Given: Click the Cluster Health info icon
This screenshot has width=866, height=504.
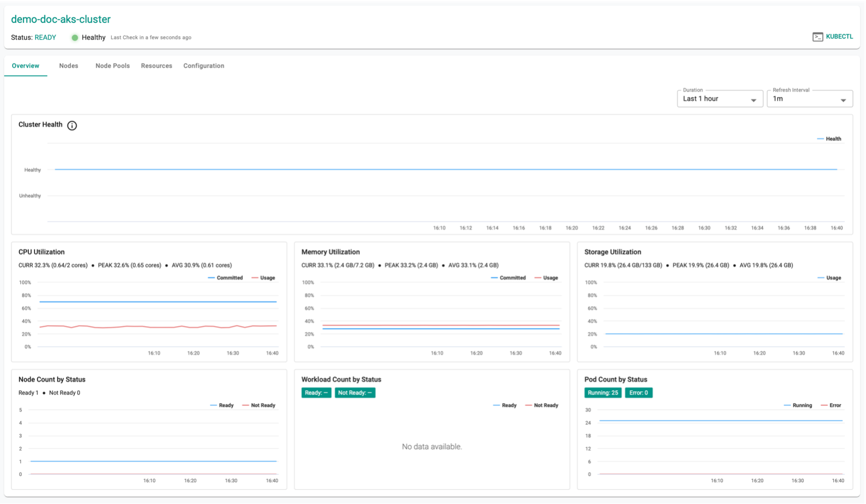Looking at the screenshot, I should pos(72,125).
